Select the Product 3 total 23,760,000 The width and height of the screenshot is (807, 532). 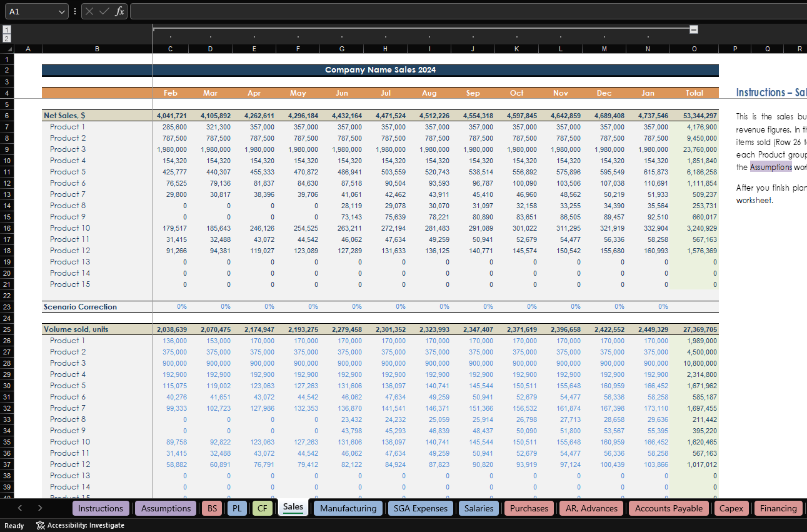(694, 149)
